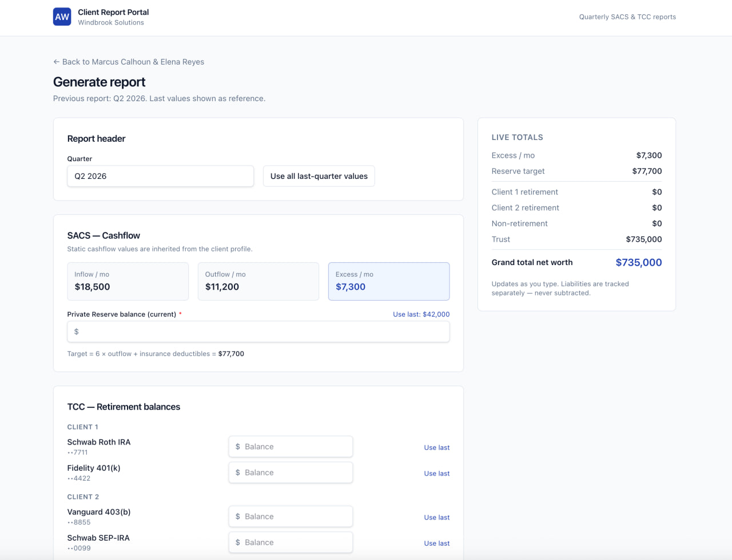
Task: Focus the Private Reserve balance field
Action: pos(258,331)
